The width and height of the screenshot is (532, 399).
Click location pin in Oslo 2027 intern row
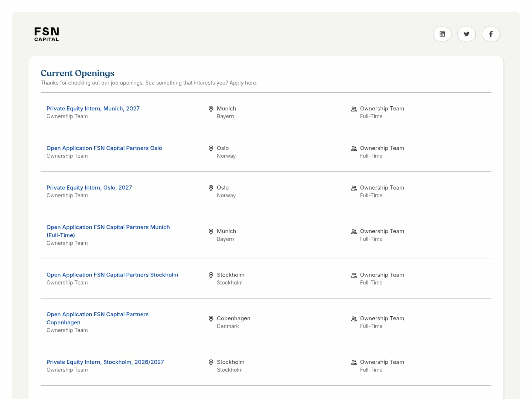pos(211,188)
